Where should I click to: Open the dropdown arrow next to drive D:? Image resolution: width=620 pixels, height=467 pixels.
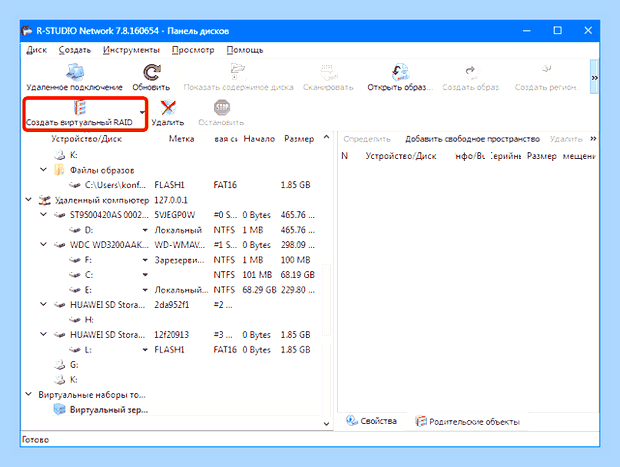pos(145,230)
